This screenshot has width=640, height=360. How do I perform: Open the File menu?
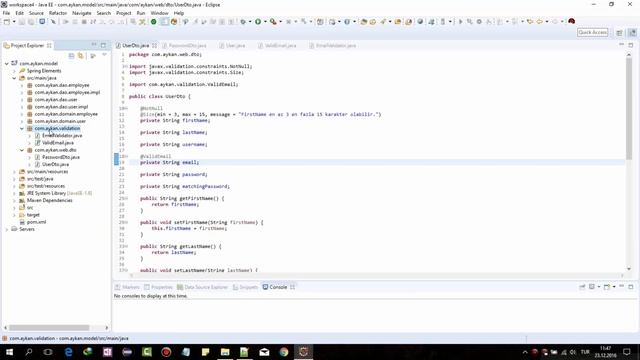[x=6, y=13]
